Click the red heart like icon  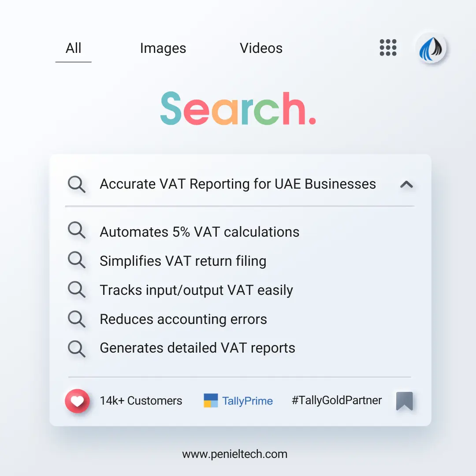(77, 401)
